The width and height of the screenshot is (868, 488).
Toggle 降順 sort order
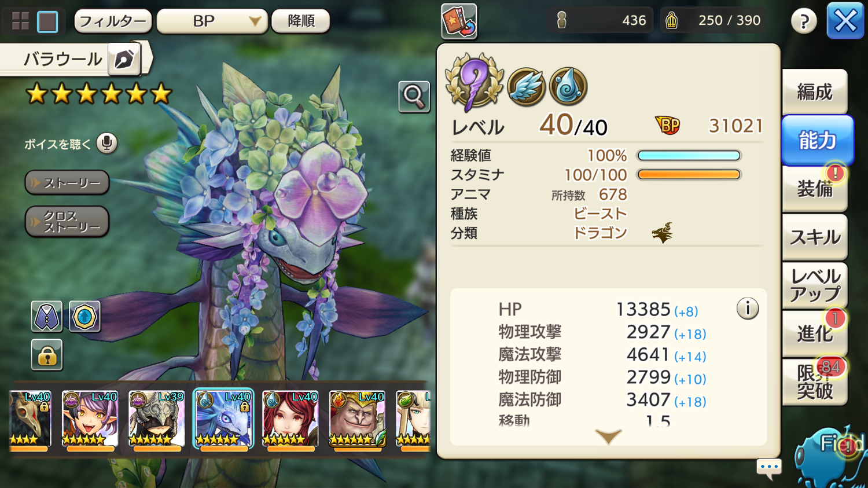tap(301, 21)
